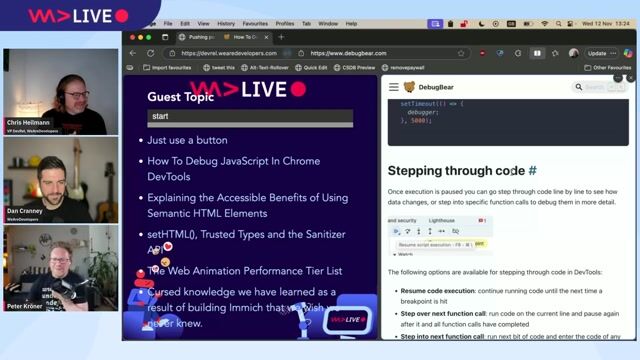The height and width of the screenshot is (360, 640).
Task: Open the browser profile avatar
Action: [x=573, y=53]
